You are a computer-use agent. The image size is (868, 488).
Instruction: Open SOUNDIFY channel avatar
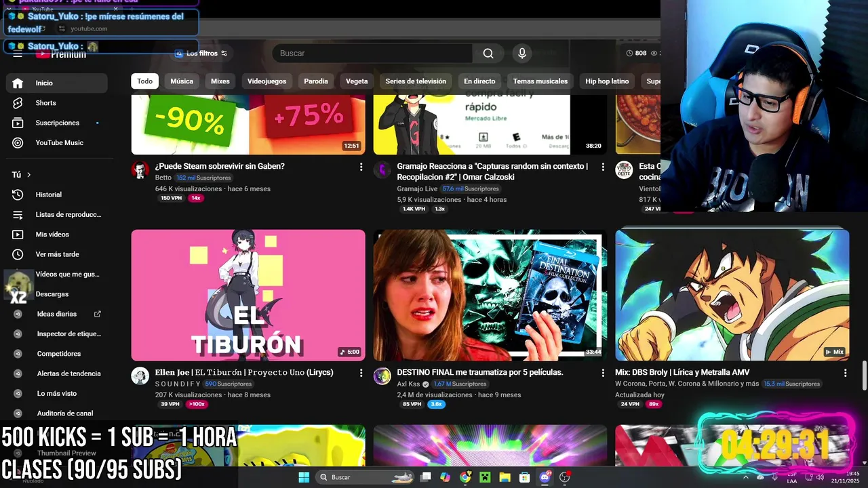point(140,376)
